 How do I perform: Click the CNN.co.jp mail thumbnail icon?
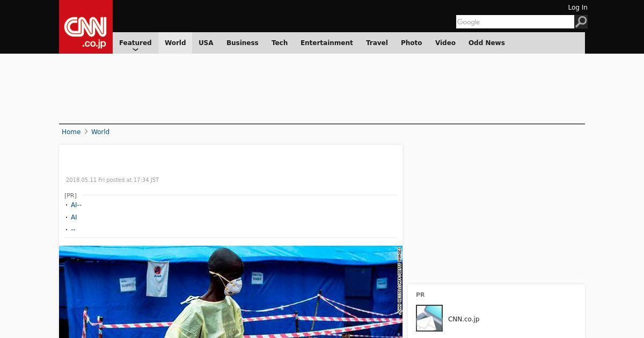429,318
